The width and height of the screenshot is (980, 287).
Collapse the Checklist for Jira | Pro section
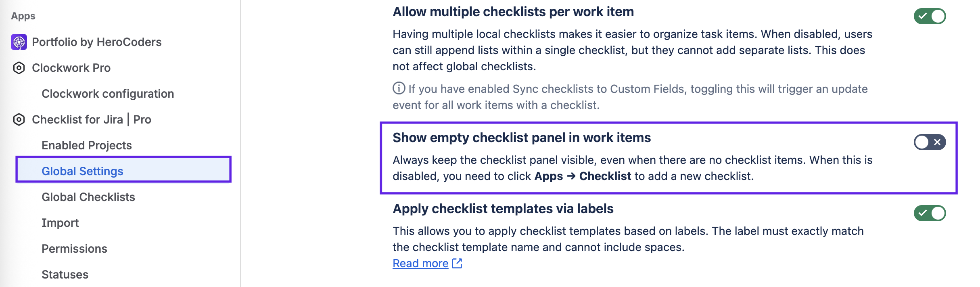[91, 119]
